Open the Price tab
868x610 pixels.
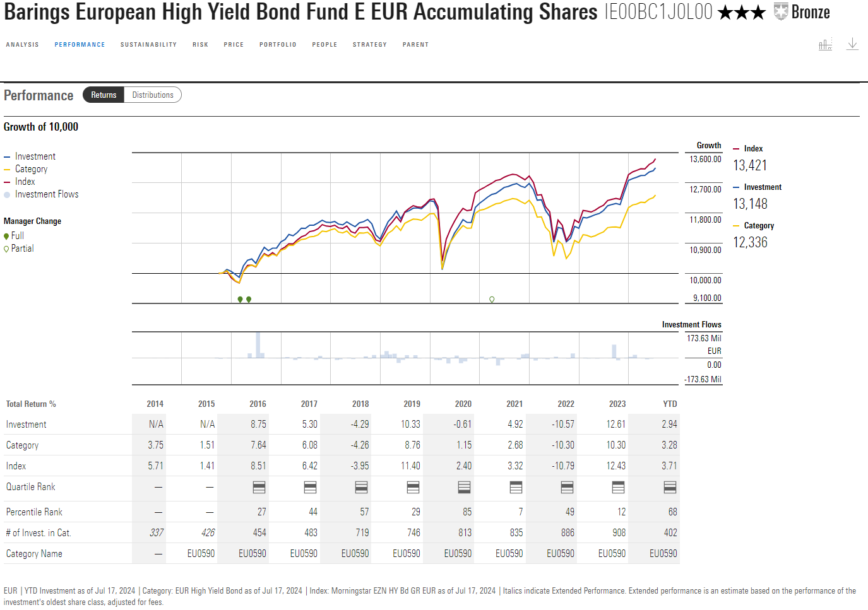pos(234,45)
